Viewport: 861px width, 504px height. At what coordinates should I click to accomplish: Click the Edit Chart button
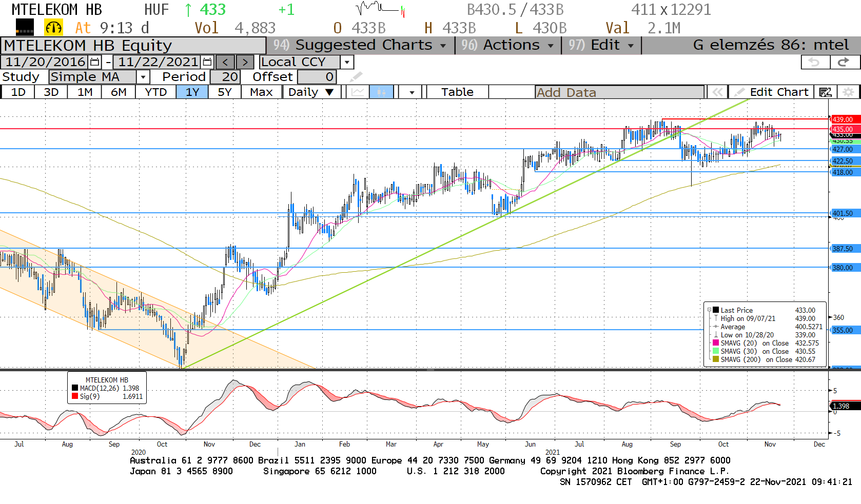(x=772, y=92)
